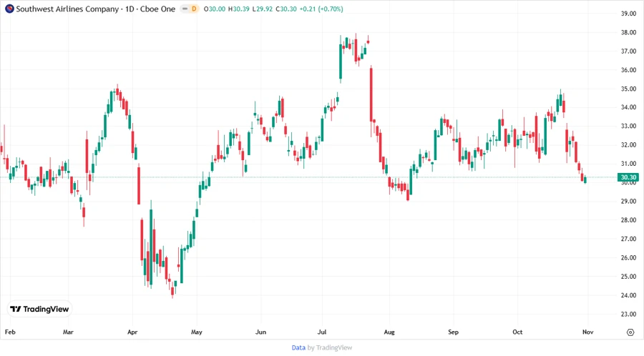Screen dimensions: 644x356
Task: Click the 23.00 price axis label
Action: 628,314
